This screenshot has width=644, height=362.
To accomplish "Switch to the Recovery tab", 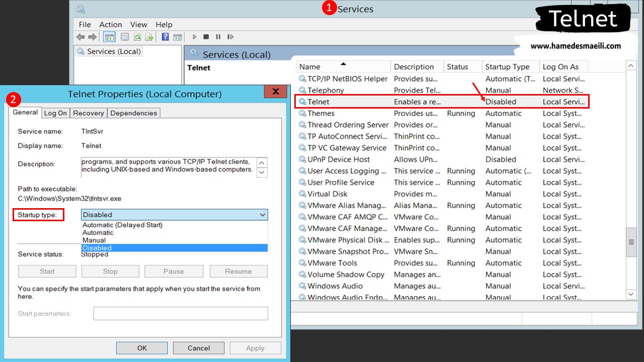I will point(89,113).
